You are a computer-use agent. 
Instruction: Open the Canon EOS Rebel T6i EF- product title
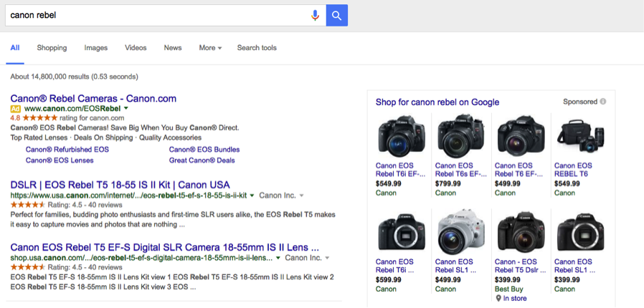point(400,170)
